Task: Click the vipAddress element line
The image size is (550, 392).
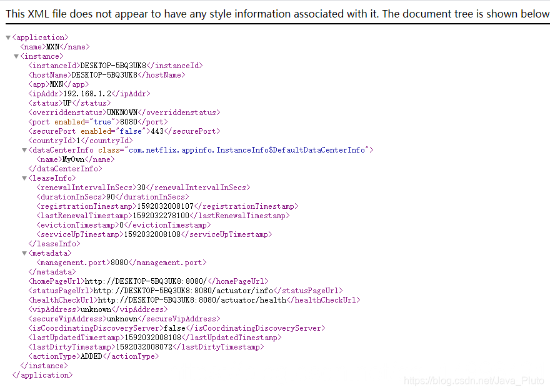Action: click(x=98, y=309)
